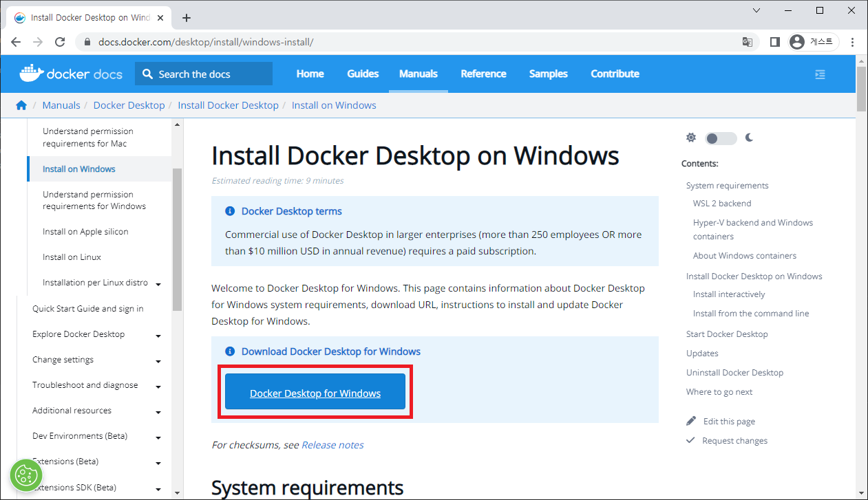Click the docker docs whale logo

[31, 72]
